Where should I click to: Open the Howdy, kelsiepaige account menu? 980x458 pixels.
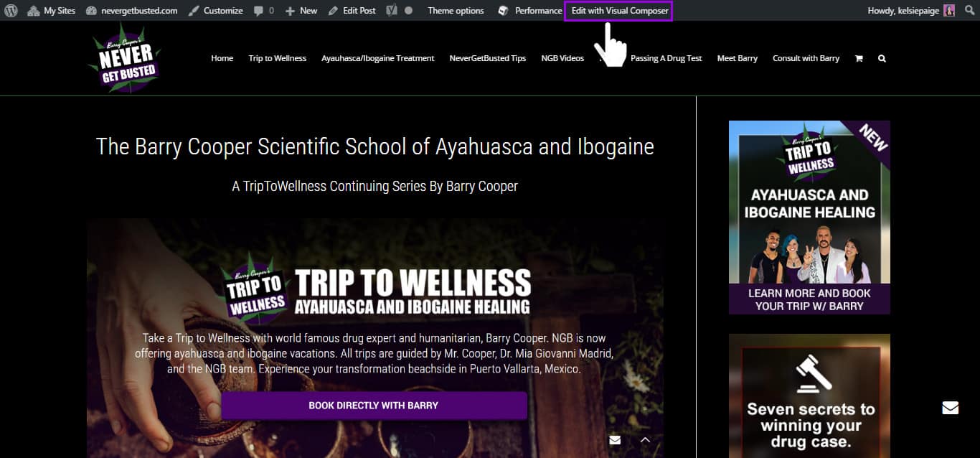click(911, 11)
